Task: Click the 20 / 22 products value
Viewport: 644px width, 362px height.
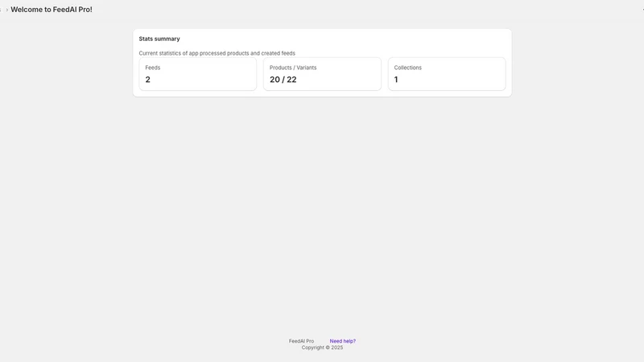Action: [x=283, y=80]
